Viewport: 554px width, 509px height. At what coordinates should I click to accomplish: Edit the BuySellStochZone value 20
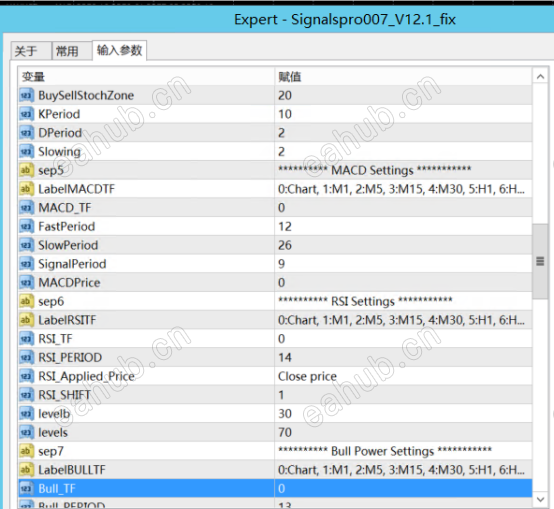(x=403, y=95)
